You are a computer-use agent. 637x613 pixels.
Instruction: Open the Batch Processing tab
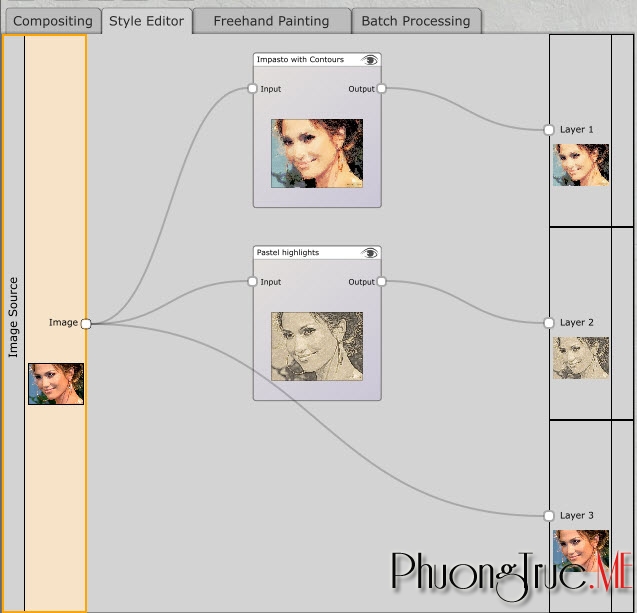tap(416, 21)
